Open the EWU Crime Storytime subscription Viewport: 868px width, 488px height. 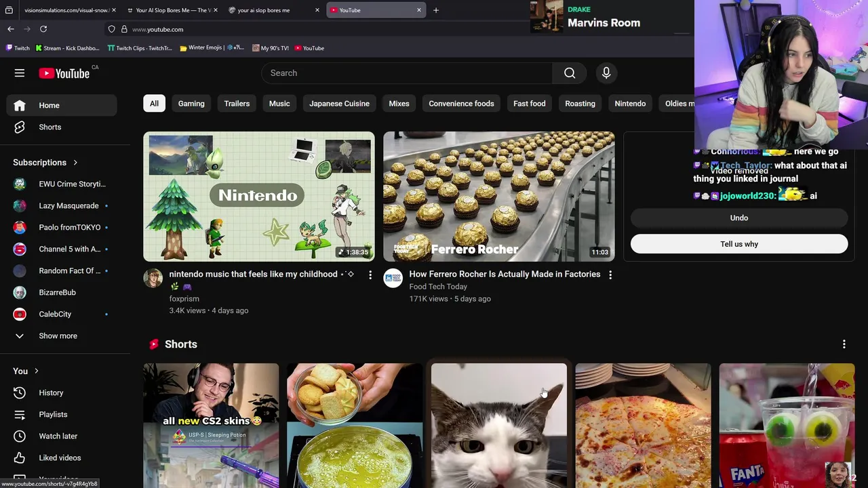62,184
